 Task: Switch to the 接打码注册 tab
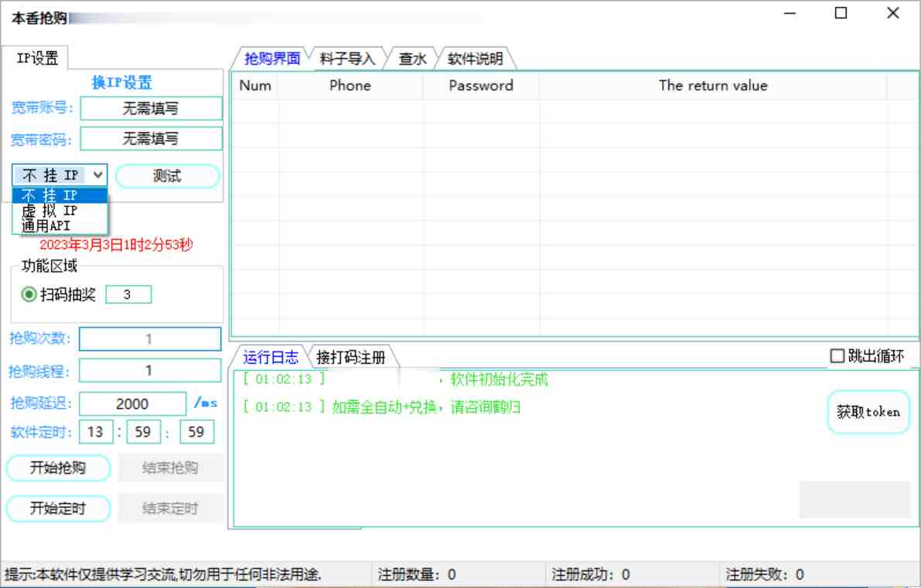pyautogui.click(x=353, y=356)
